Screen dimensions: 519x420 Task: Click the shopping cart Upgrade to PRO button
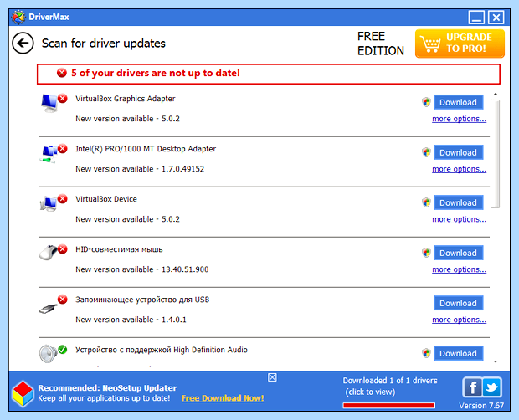(460, 44)
